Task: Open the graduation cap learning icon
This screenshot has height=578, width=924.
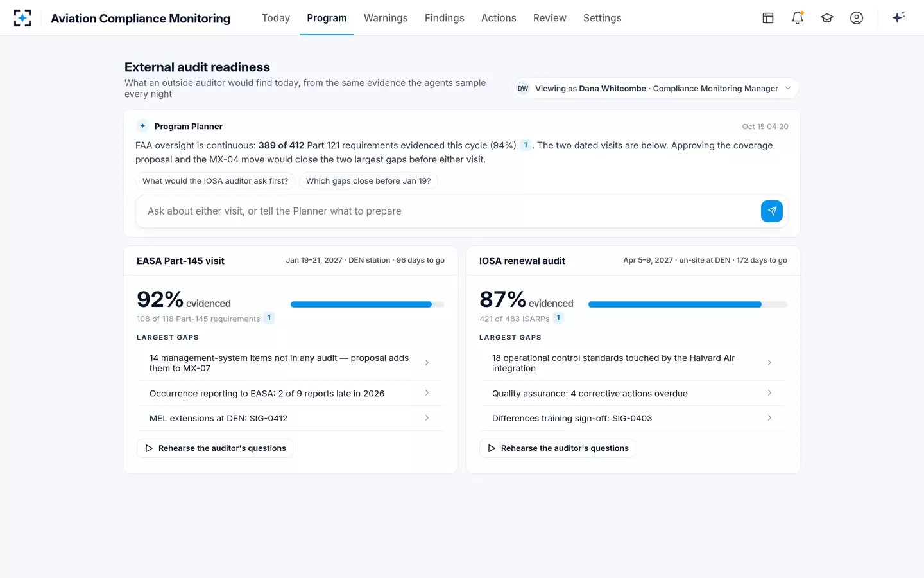Action: click(827, 18)
